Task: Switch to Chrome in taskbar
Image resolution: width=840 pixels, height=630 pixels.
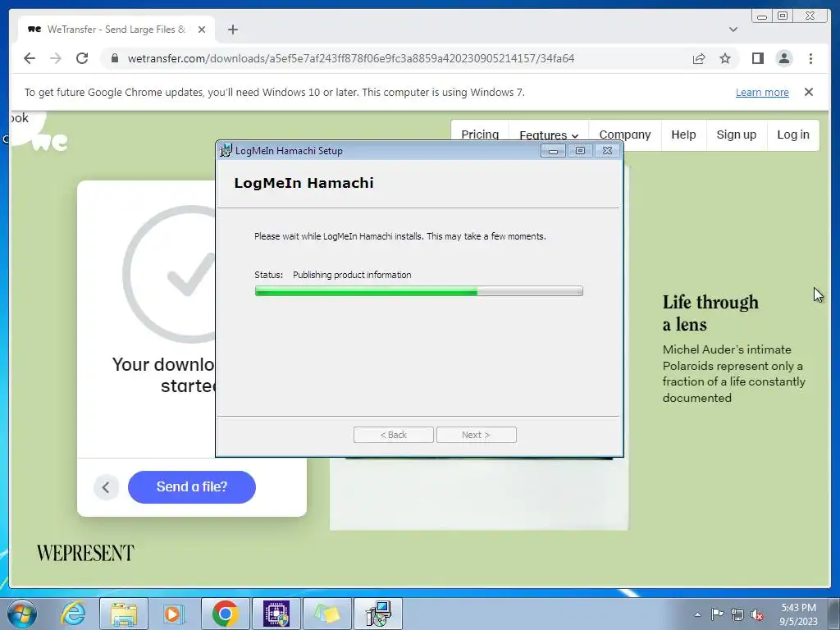Action: point(226,614)
